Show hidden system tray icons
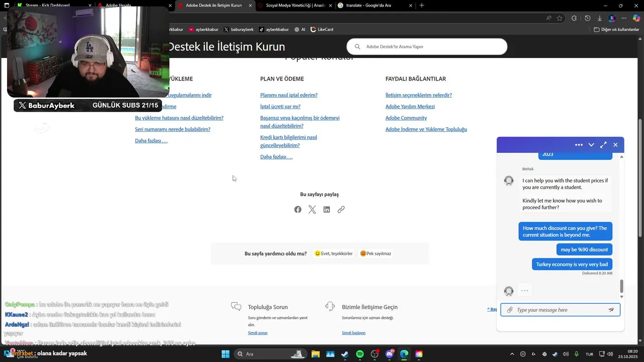 coord(512,354)
